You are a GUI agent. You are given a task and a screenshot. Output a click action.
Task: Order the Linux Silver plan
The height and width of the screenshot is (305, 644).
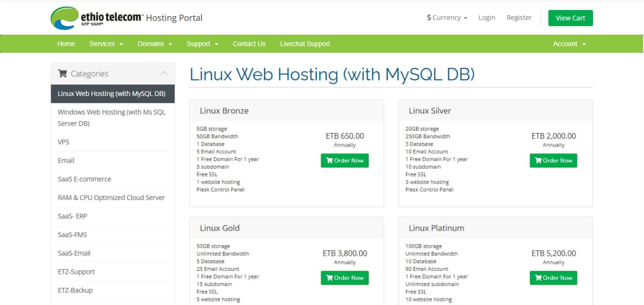click(553, 161)
